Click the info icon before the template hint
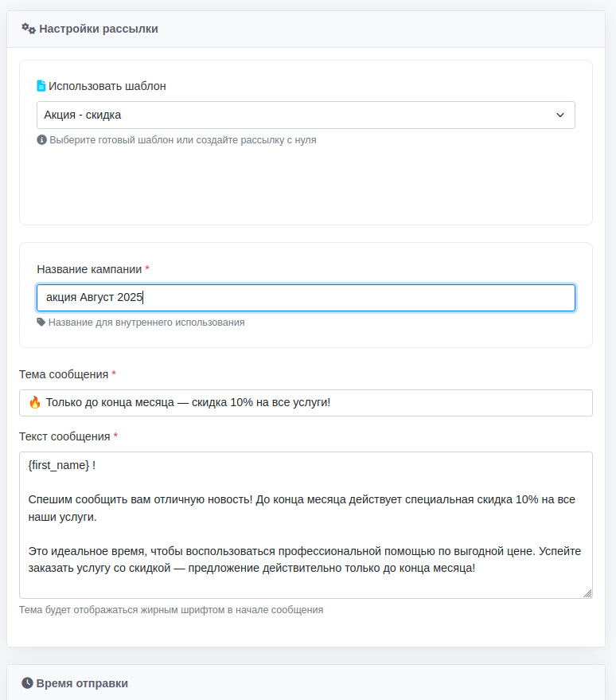This screenshot has width=616, height=700. pyautogui.click(x=41, y=139)
